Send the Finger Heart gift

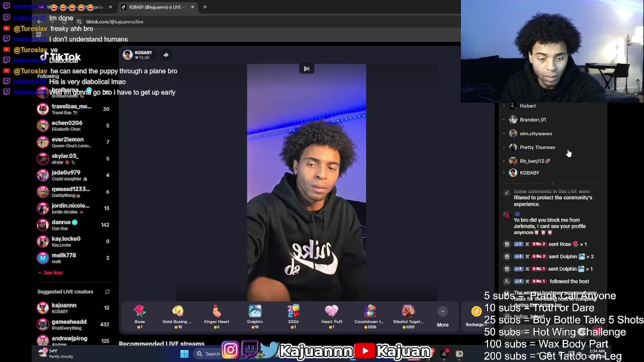click(x=216, y=317)
